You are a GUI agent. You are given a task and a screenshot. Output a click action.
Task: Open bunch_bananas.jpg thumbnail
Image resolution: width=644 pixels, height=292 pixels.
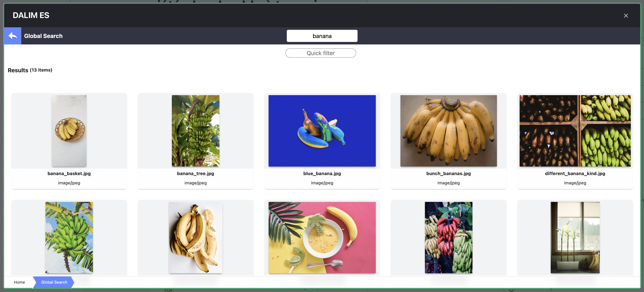[449, 131]
